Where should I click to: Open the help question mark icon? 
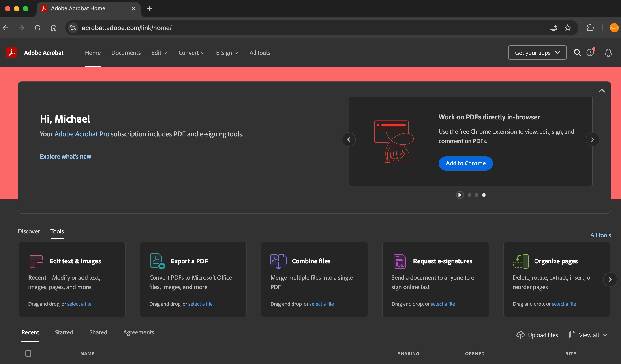590,52
